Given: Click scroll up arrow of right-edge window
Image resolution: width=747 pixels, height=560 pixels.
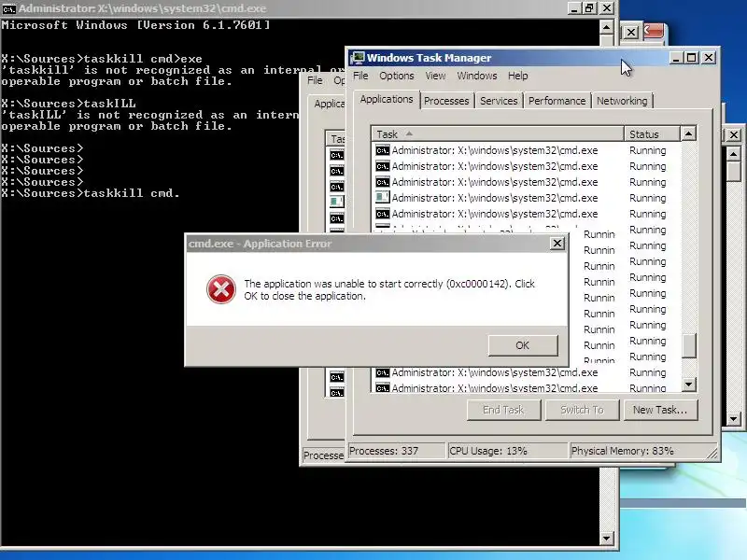Looking at the screenshot, I should click(734, 154).
